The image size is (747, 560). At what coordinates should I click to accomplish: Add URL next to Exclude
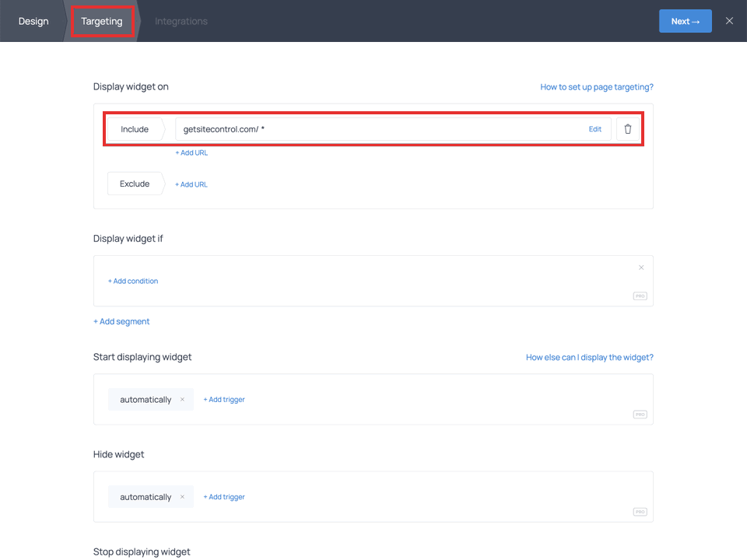pos(191,184)
